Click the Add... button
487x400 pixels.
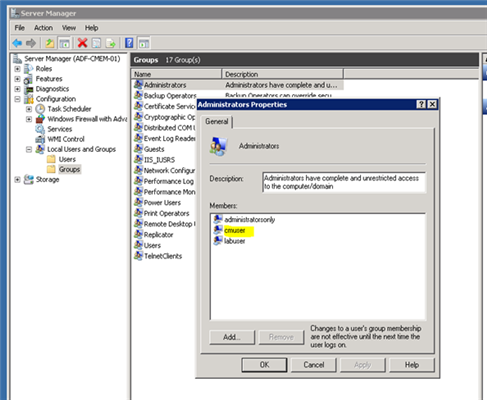[232, 337]
